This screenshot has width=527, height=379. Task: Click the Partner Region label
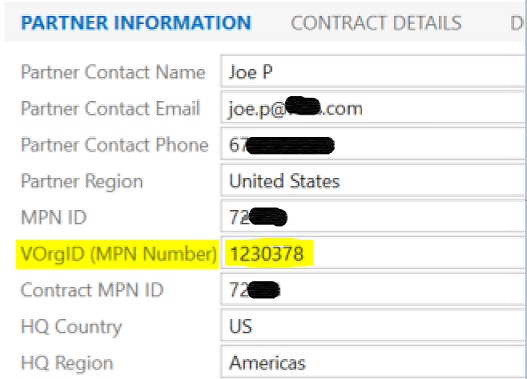(82, 181)
